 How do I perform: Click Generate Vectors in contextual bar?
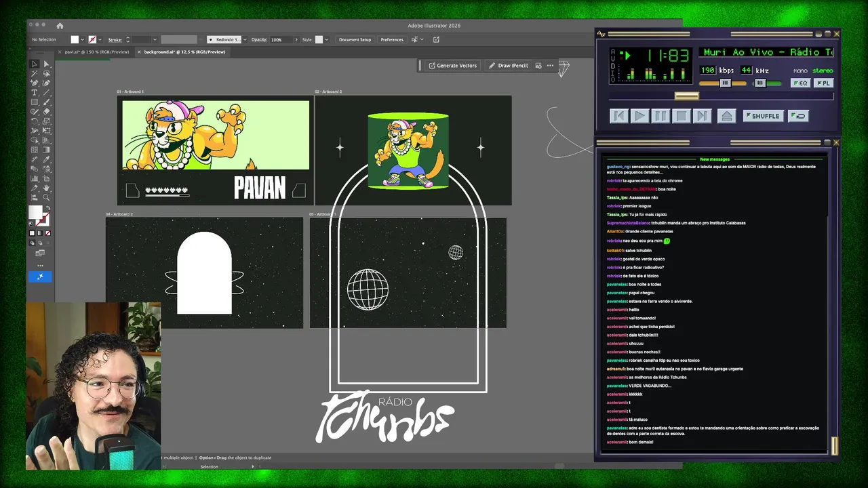453,66
